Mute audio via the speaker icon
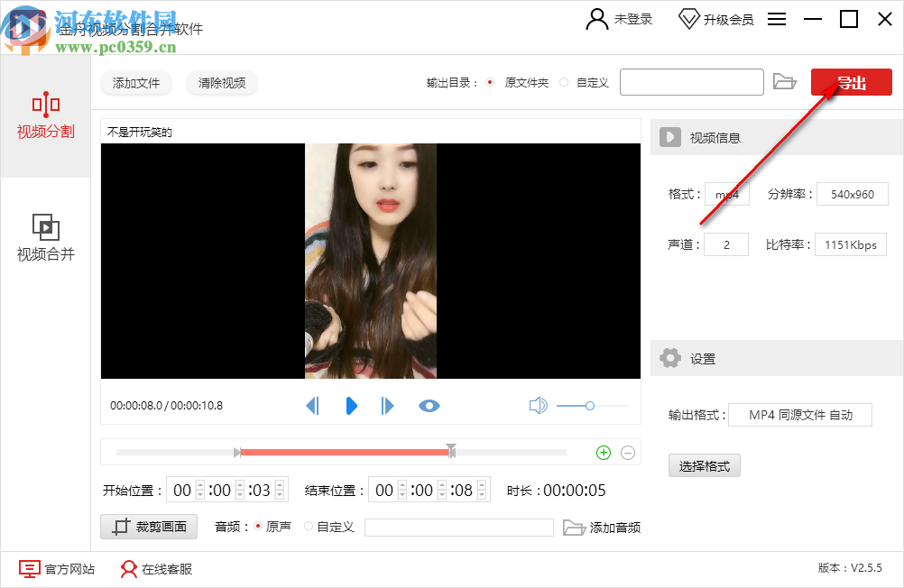This screenshot has height=588, width=904. coord(538,405)
